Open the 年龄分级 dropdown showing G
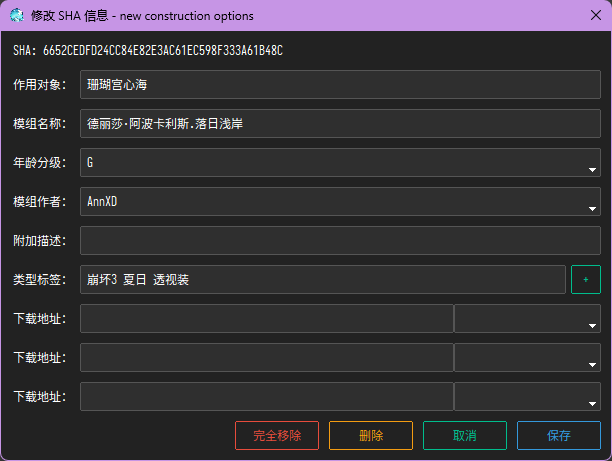612x461 pixels. coord(340,162)
